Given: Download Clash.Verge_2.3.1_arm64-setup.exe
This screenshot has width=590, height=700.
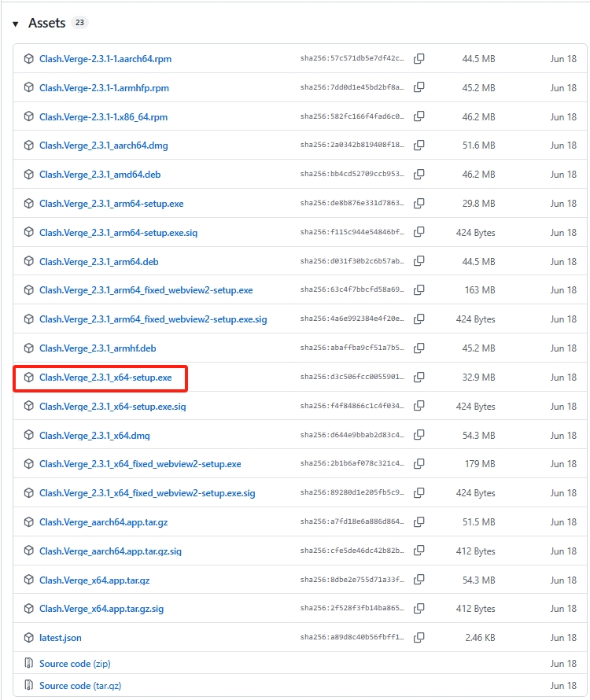Looking at the screenshot, I should (111, 204).
